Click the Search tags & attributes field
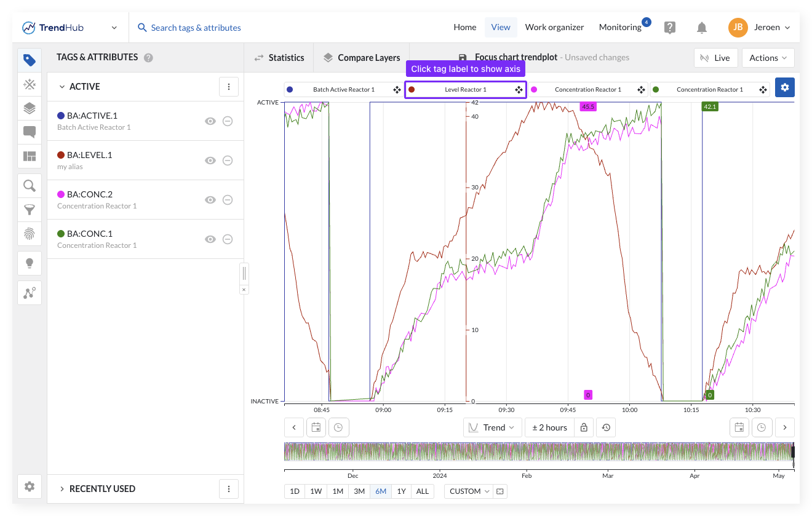Image resolution: width=812 pixels, height=516 pixels. (196, 28)
